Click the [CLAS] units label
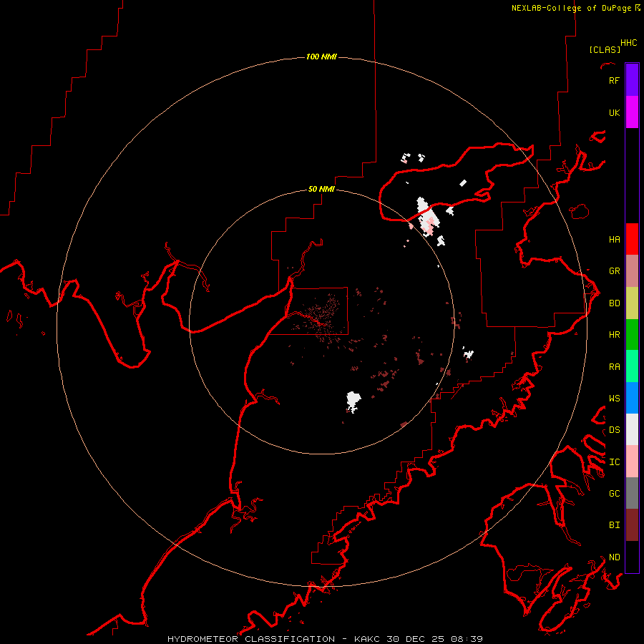 click(x=605, y=49)
